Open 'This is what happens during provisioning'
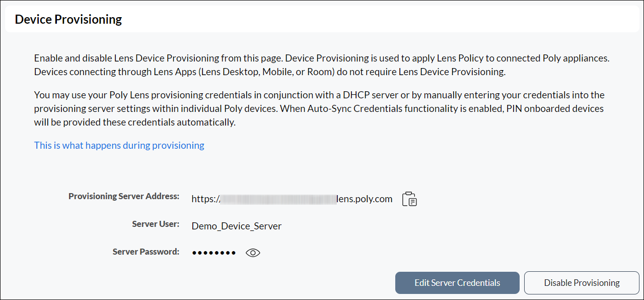644x300 pixels. coord(119,145)
